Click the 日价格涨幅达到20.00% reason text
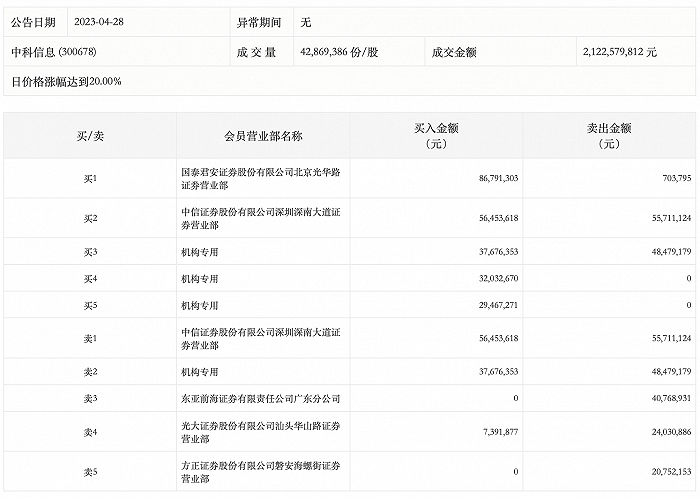The image size is (700, 498). [x=66, y=81]
